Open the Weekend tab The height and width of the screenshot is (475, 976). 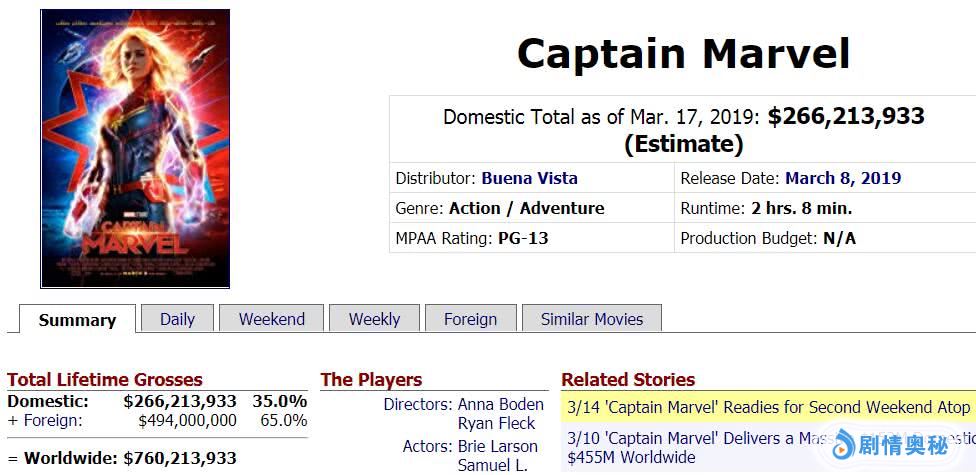[271, 319]
